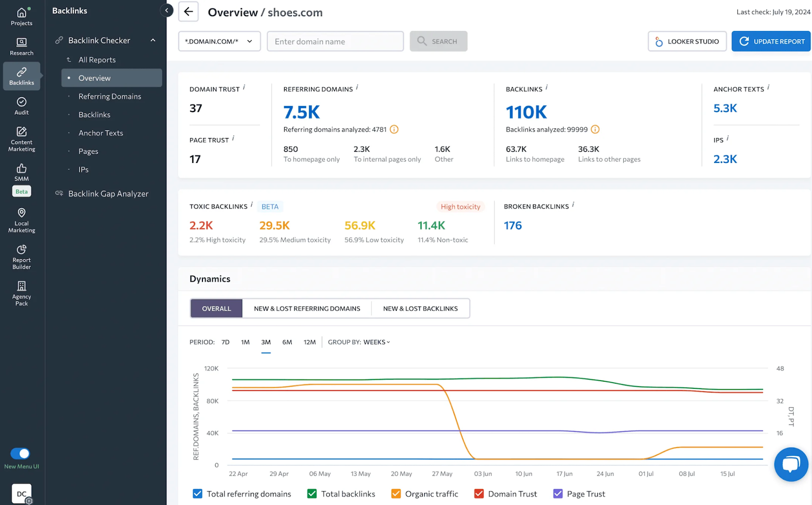812x505 pixels.
Task: Click the Update Report button
Action: point(771,41)
